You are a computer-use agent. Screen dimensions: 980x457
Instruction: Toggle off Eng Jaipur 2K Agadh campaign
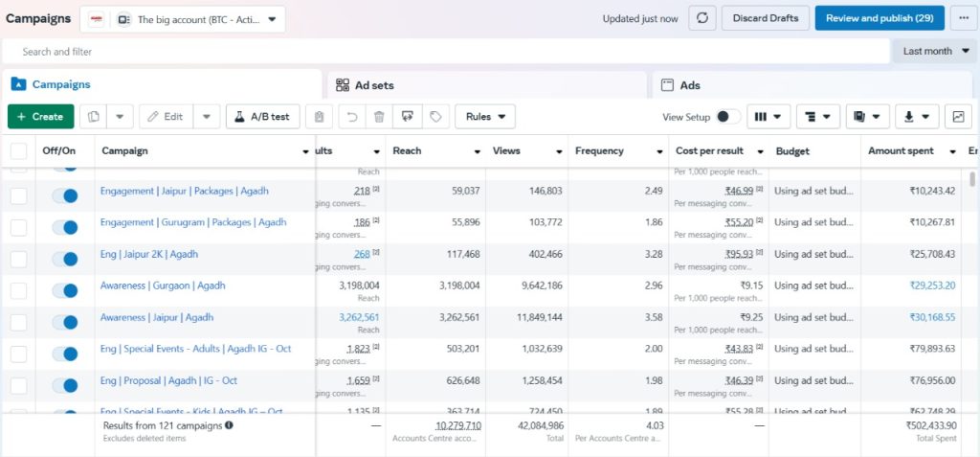click(x=65, y=260)
